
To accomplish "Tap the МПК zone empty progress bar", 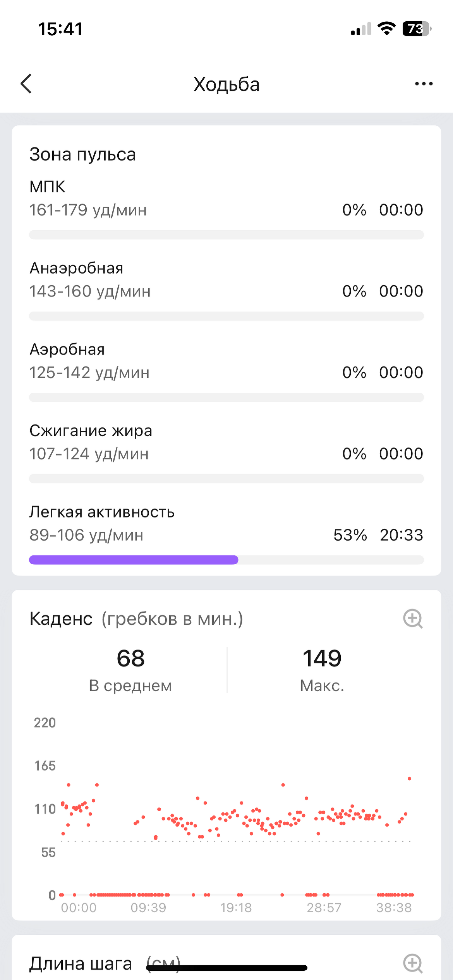I will [x=226, y=235].
